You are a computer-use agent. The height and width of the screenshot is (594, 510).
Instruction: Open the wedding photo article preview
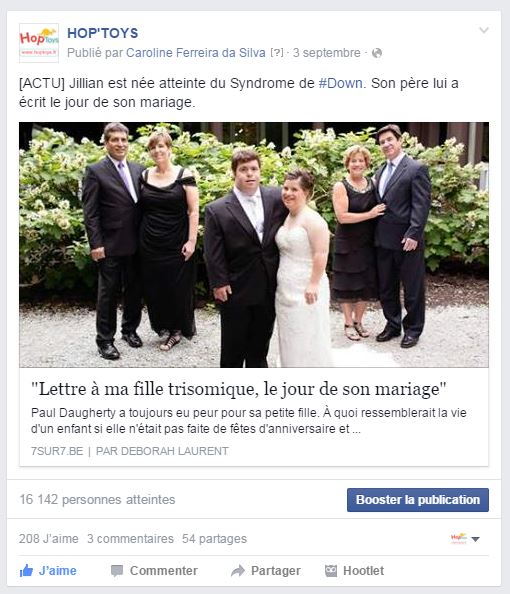(x=254, y=245)
